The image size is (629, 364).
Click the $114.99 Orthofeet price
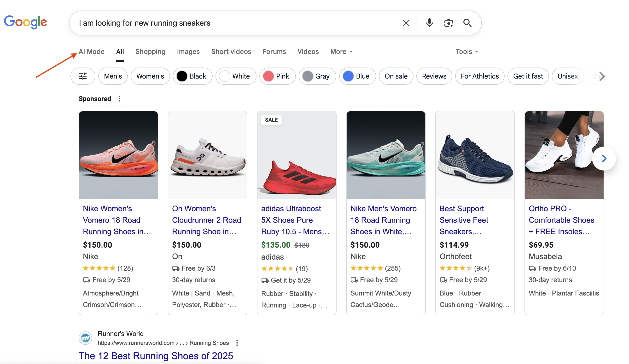coord(454,245)
